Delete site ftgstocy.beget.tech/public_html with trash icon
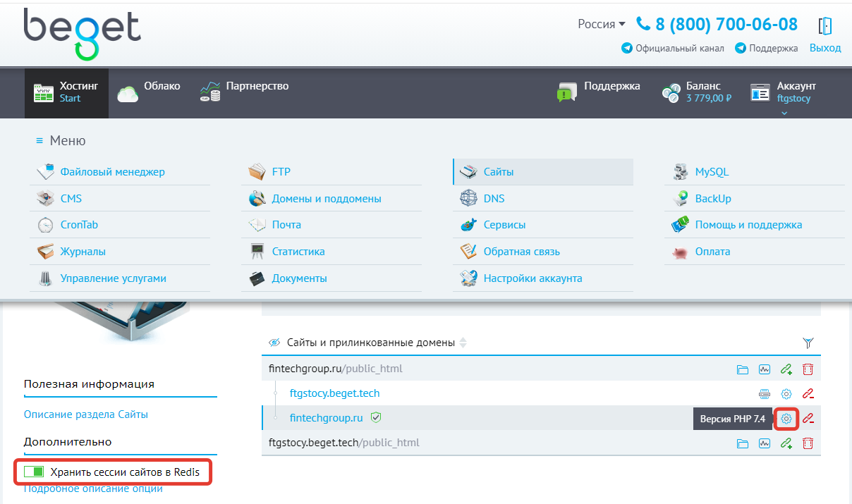This screenshot has width=852, height=504. (808, 443)
